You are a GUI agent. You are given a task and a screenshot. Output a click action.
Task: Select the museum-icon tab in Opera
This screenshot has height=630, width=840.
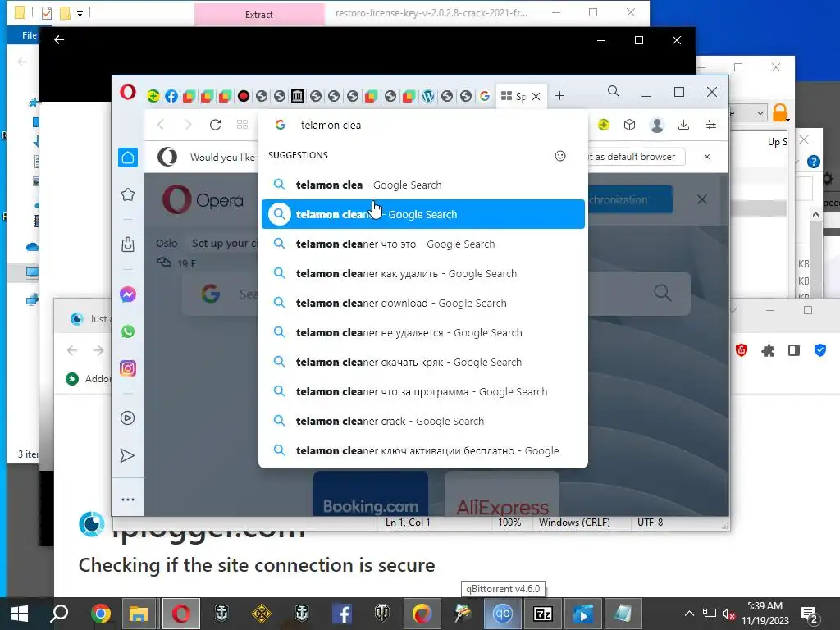(297, 96)
